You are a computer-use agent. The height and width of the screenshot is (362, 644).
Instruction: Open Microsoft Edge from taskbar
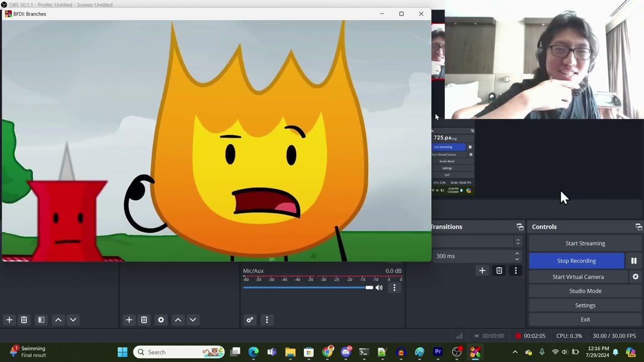point(253,352)
